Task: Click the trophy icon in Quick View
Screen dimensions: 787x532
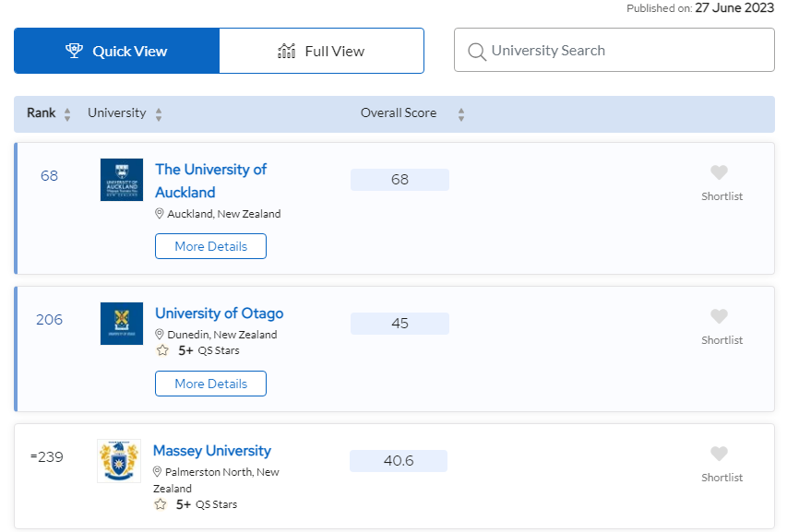Action: [75, 51]
